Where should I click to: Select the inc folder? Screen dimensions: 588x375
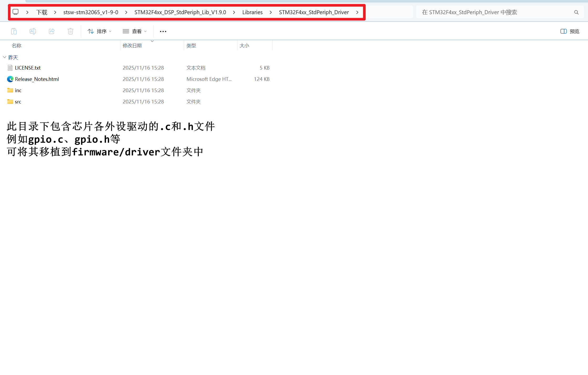[x=18, y=90]
